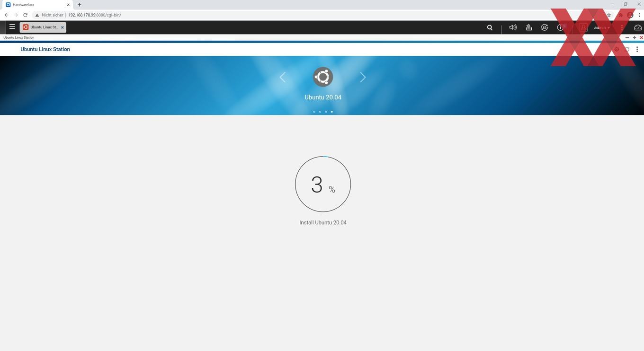This screenshot has width=644, height=351.
Task: Maximize Ubuntu Linux Station app window plus
Action: (635, 37)
